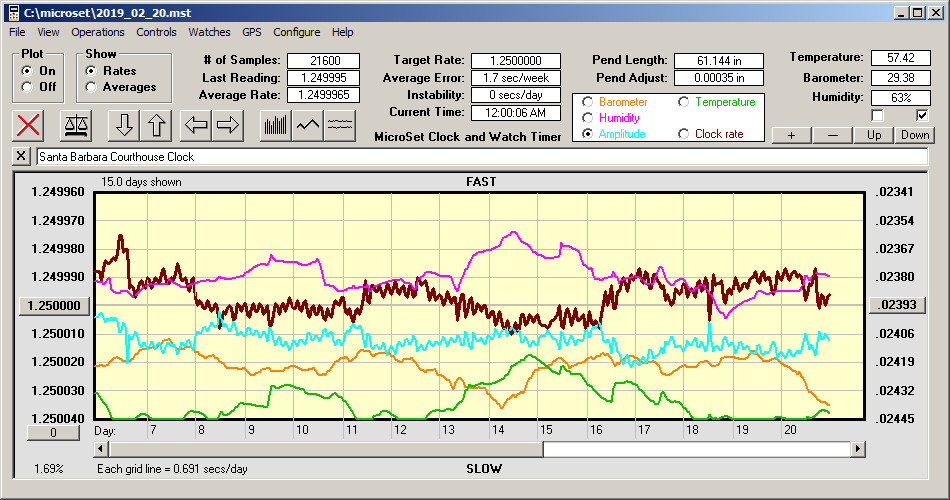Click the right arrow toolbar button

[x=228, y=125]
